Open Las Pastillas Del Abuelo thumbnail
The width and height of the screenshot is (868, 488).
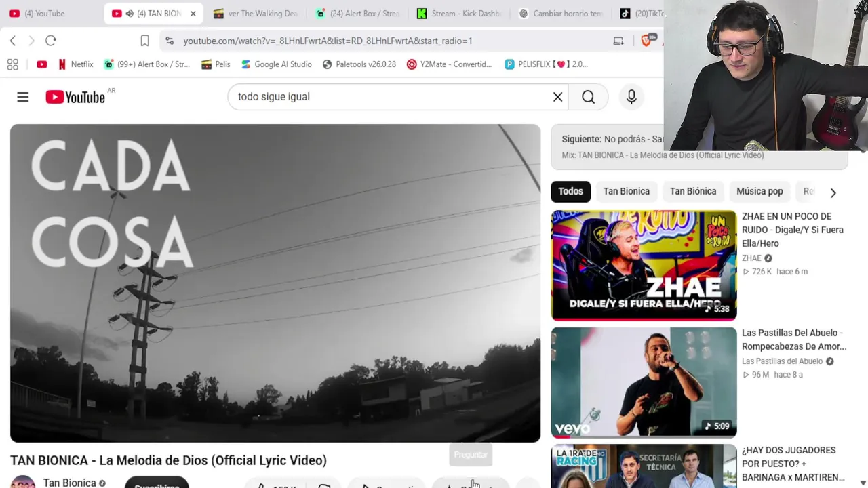coord(644,382)
